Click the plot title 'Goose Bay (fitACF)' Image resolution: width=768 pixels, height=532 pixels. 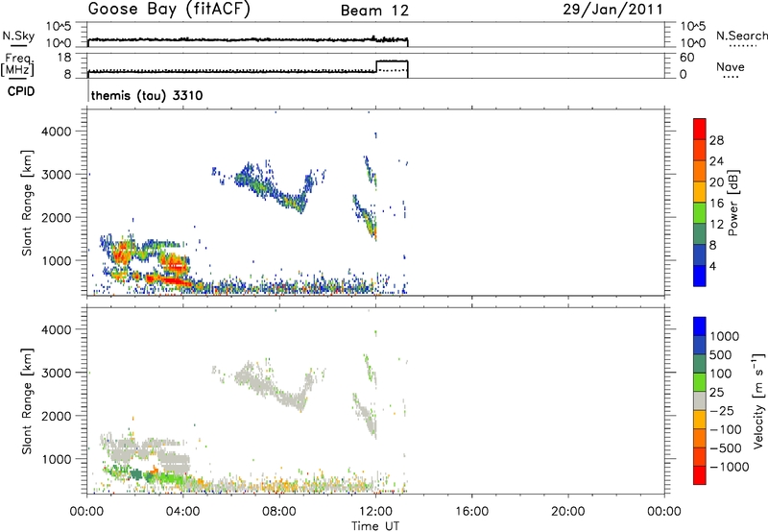(x=169, y=10)
